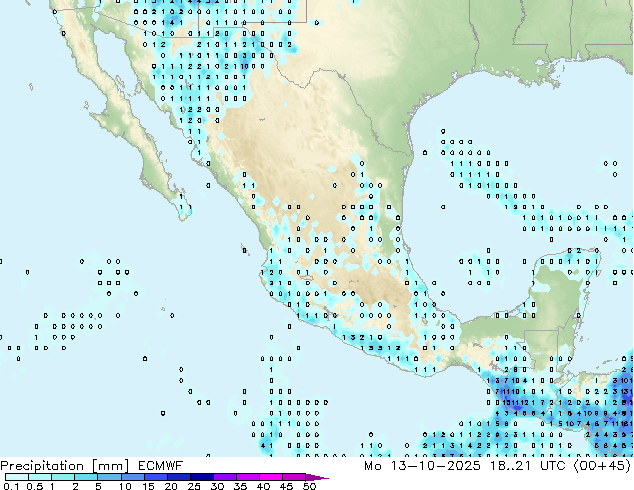Click the 25–30 mm navy swatch
Image resolution: width=634 pixels, height=490 pixels.
tap(201, 477)
